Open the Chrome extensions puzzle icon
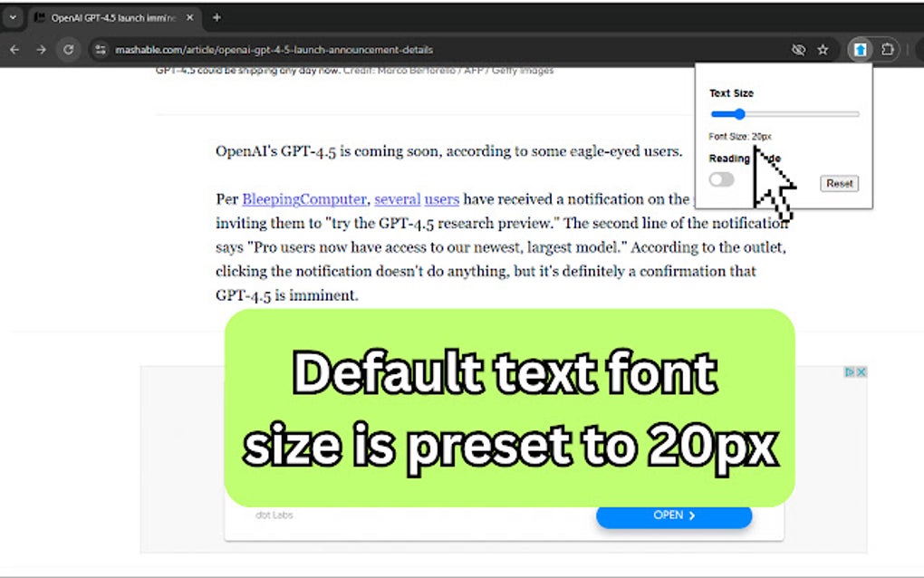Viewport: 924px width, 578px height. pos(888,50)
